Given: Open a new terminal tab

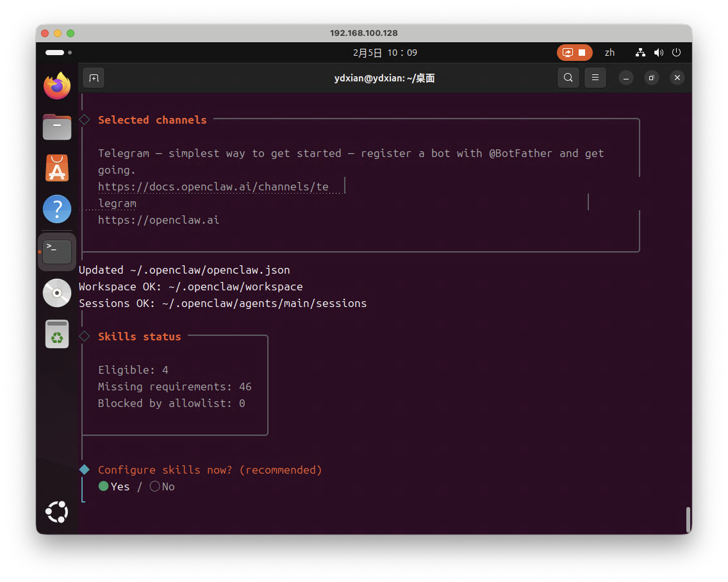Looking at the screenshot, I should (x=94, y=78).
